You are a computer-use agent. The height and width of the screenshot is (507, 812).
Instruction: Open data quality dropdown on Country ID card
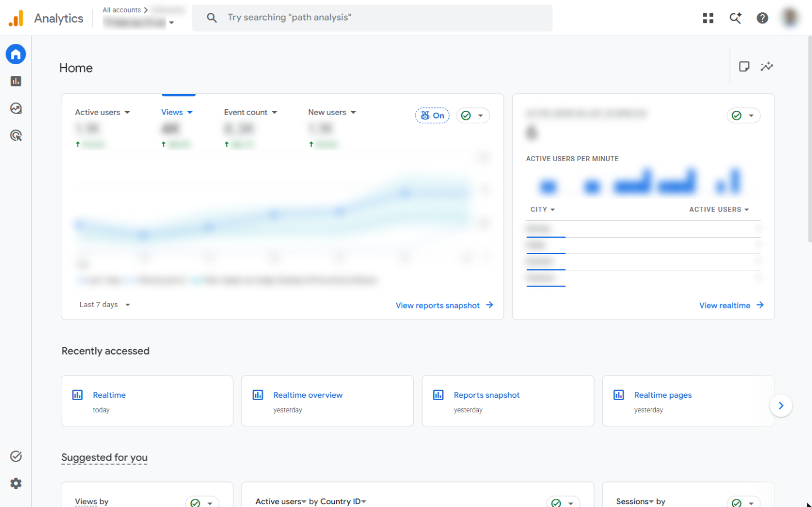563,502
